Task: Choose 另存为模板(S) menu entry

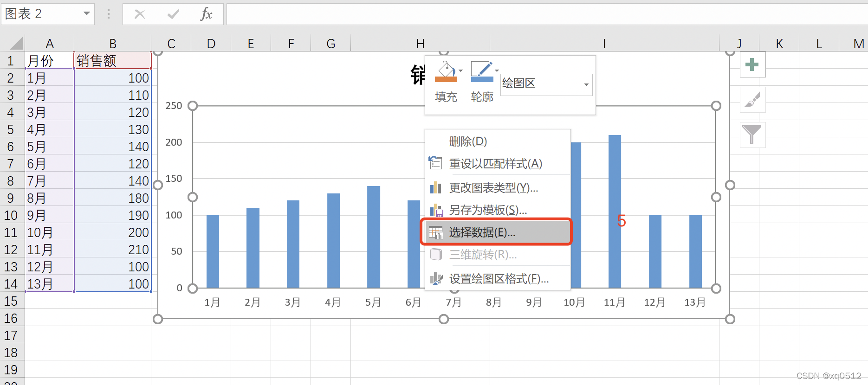Action: click(x=498, y=210)
